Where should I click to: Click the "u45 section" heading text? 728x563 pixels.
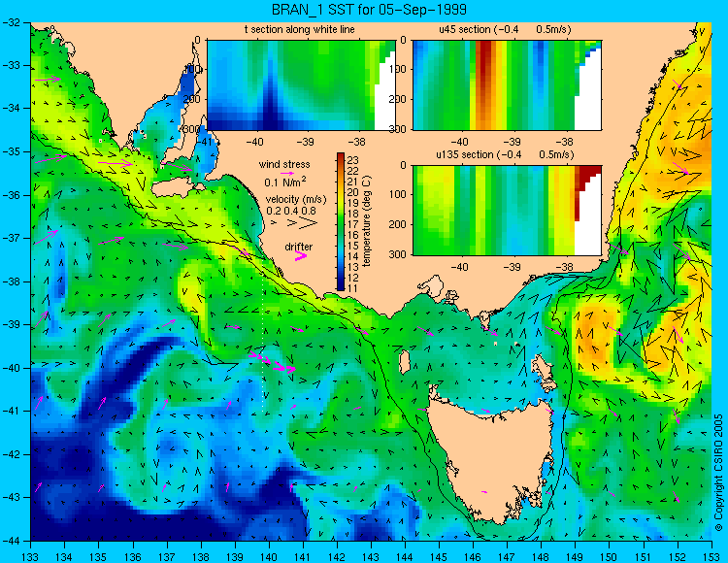tap(465, 29)
